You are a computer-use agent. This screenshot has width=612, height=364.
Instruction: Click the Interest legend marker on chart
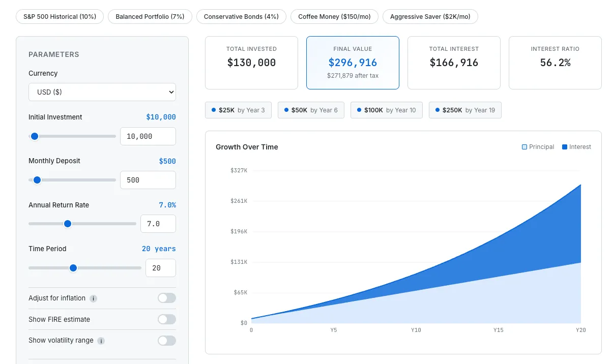(x=564, y=146)
